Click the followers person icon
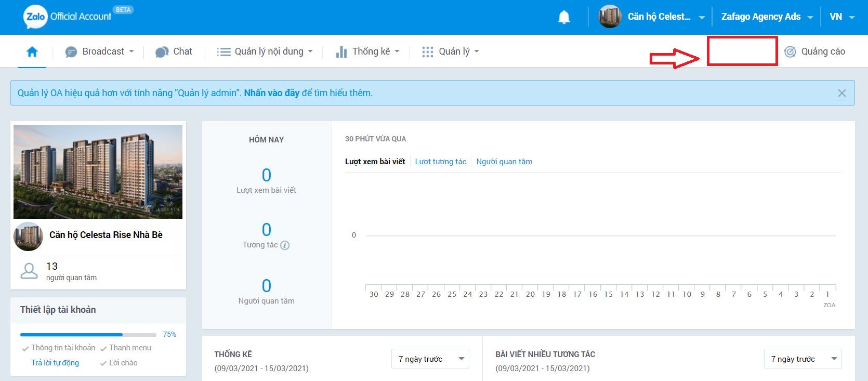This screenshot has width=868, height=381. point(29,271)
